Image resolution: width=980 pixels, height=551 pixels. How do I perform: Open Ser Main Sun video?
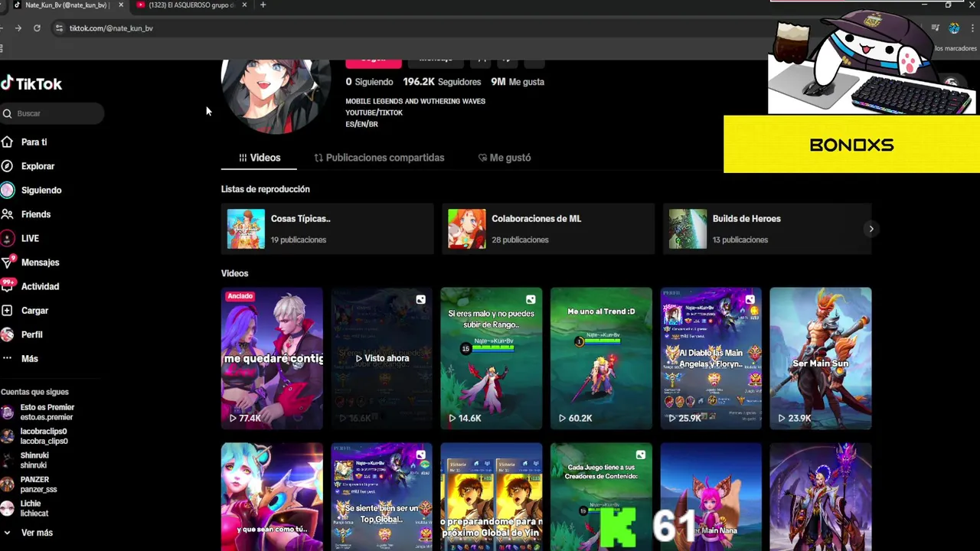click(820, 358)
